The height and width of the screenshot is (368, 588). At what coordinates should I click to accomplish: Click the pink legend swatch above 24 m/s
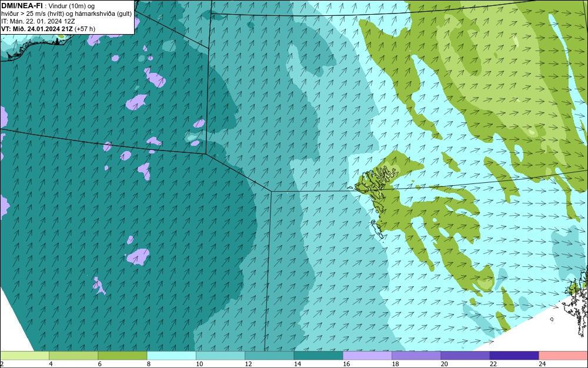tap(563, 356)
